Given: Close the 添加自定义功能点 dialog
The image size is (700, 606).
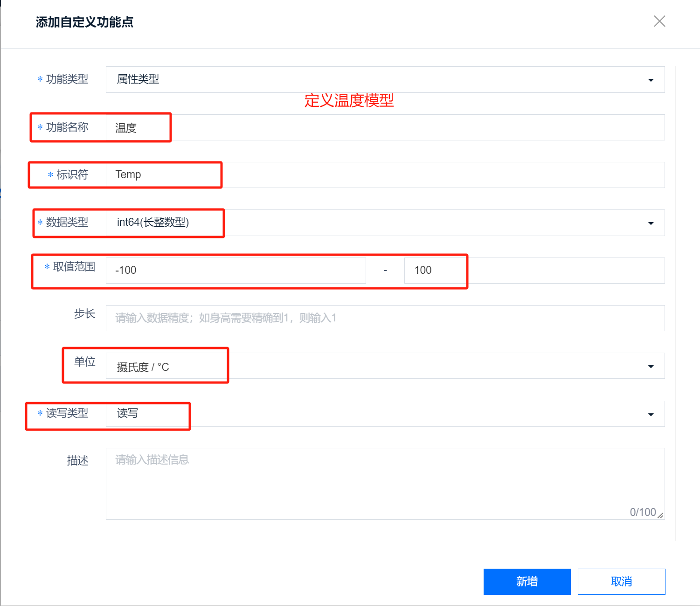Looking at the screenshot, I should click(659, 21).
